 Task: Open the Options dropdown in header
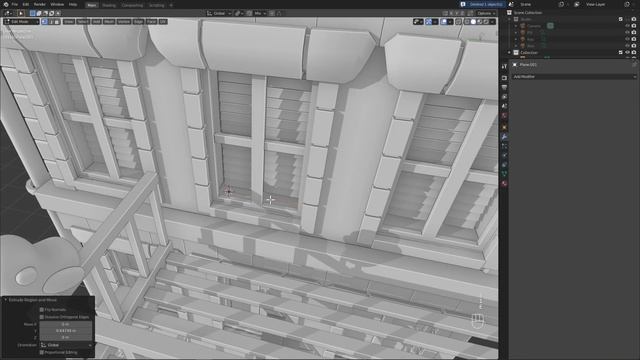coord(486,13)
